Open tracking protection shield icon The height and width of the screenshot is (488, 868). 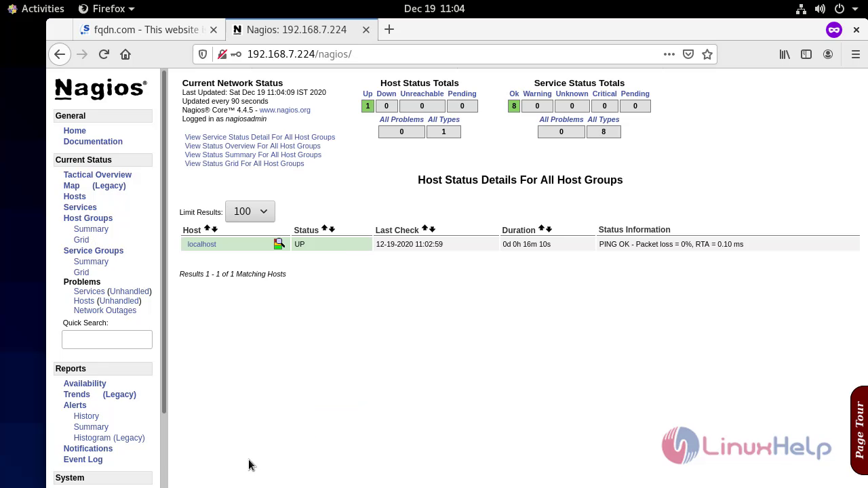pos(203,54)
